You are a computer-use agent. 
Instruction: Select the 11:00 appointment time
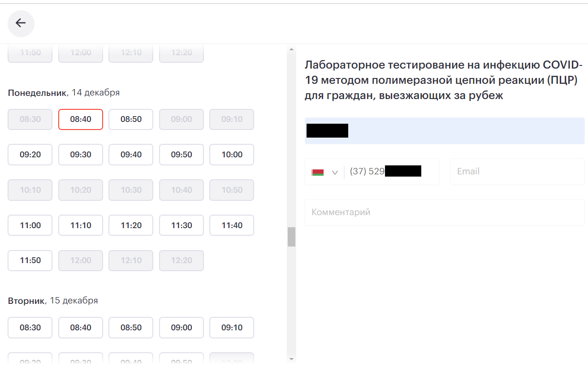tap(30, 225)
